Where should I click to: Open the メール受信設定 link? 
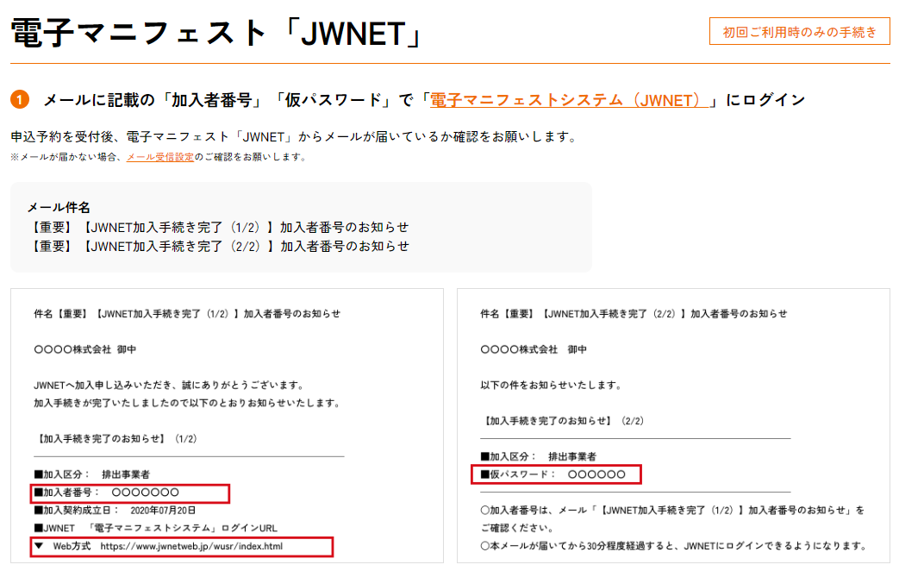pyautogui.click(x=160, y=157)
